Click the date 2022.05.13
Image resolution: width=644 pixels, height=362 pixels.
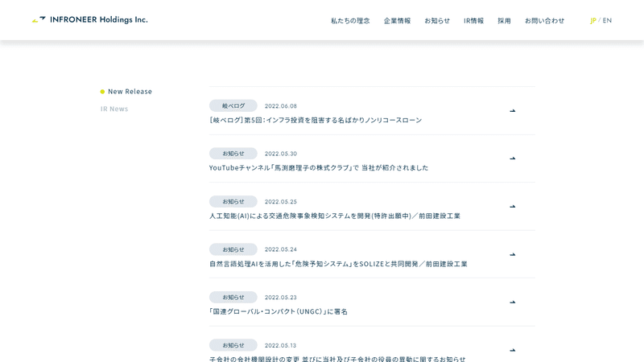click(281, 345)
